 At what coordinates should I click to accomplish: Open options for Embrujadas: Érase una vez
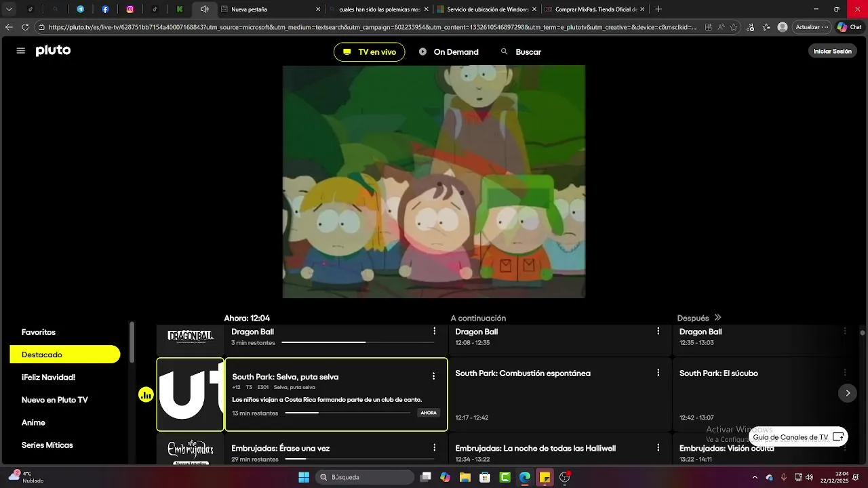click(x=435, y=448)
